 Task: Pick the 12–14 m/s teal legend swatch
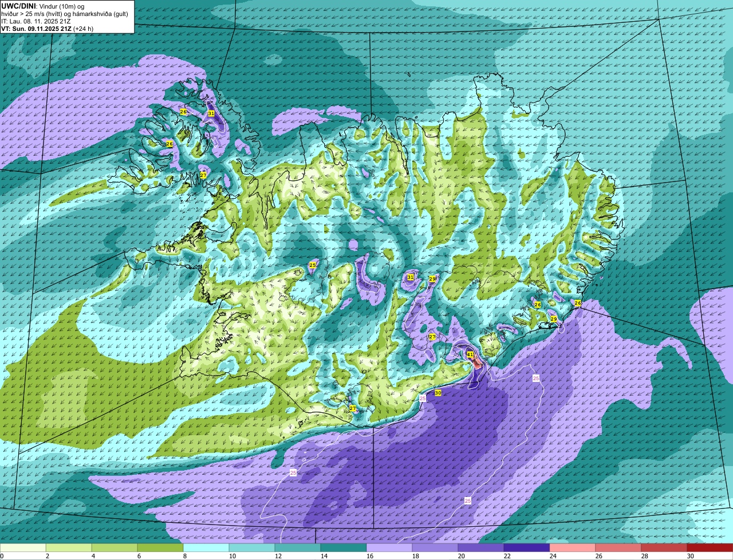pyautogui.click(x=298, y=548)
